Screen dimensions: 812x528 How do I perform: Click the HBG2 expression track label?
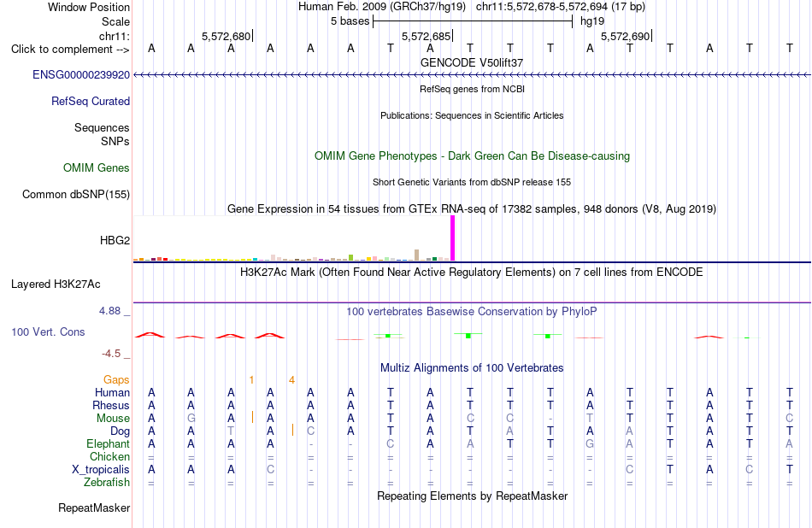pyautogui.click(x=115, y=240)
